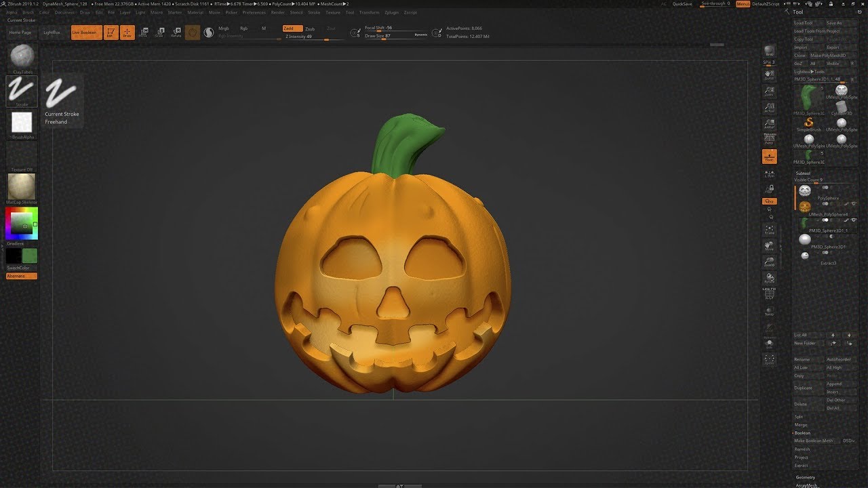This screenshot has height=488, width=868.
Task: Activate Draw mode button
Action: tap(127, 33)
